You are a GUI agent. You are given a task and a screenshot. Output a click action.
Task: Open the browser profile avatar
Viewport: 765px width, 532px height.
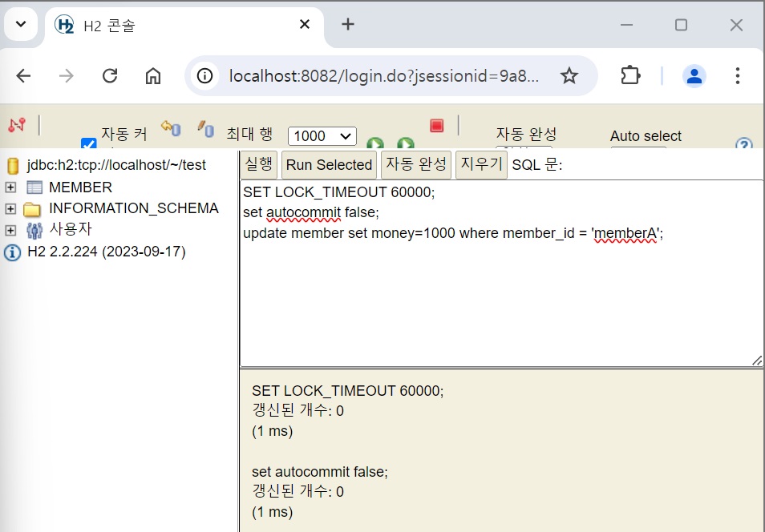pyautogui.click(x=694, y=75)
